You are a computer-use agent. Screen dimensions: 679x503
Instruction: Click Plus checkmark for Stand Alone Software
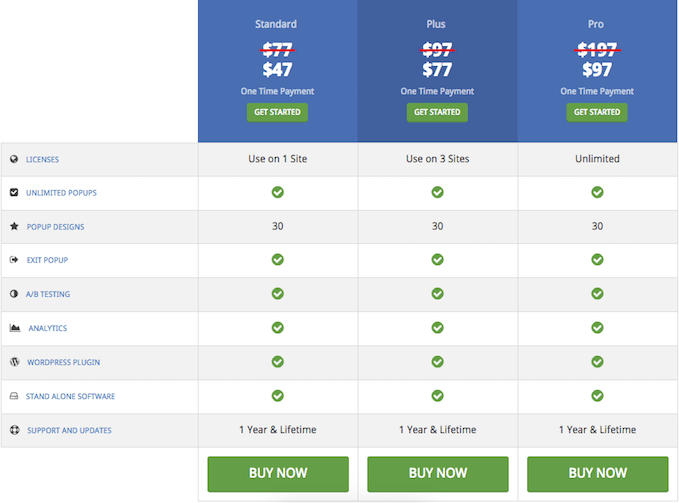pos(437,396)
